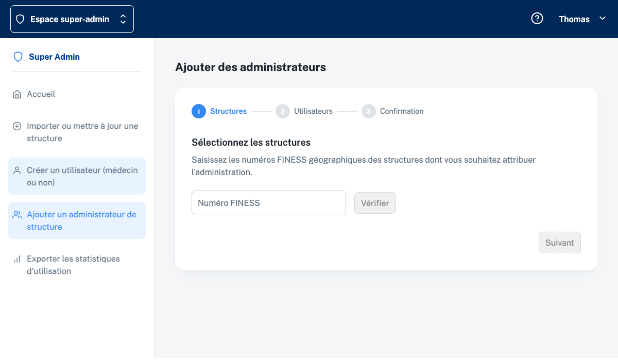Go to step 2 Utilisateurs
The height and width of the screenshot is (364, 618).
pyautogui.click(x=313, y=111)
